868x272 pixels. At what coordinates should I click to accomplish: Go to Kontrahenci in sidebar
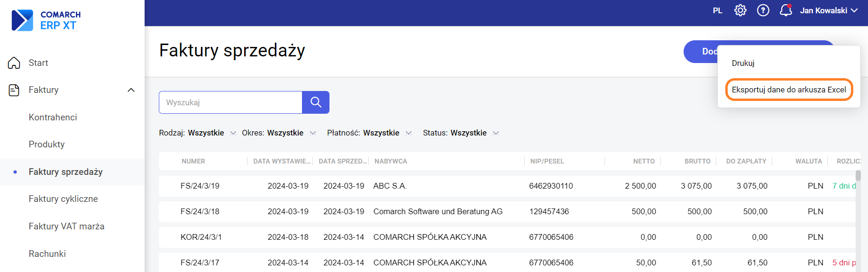[53, 117]
